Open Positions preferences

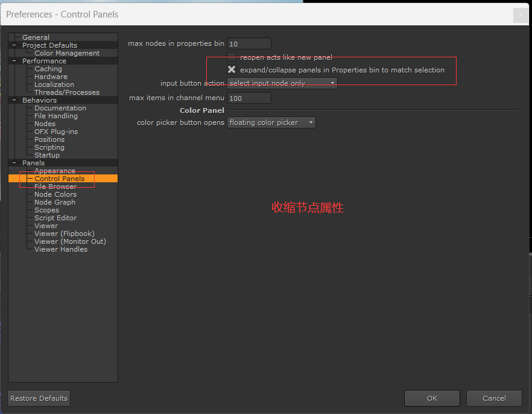[49, 139]
